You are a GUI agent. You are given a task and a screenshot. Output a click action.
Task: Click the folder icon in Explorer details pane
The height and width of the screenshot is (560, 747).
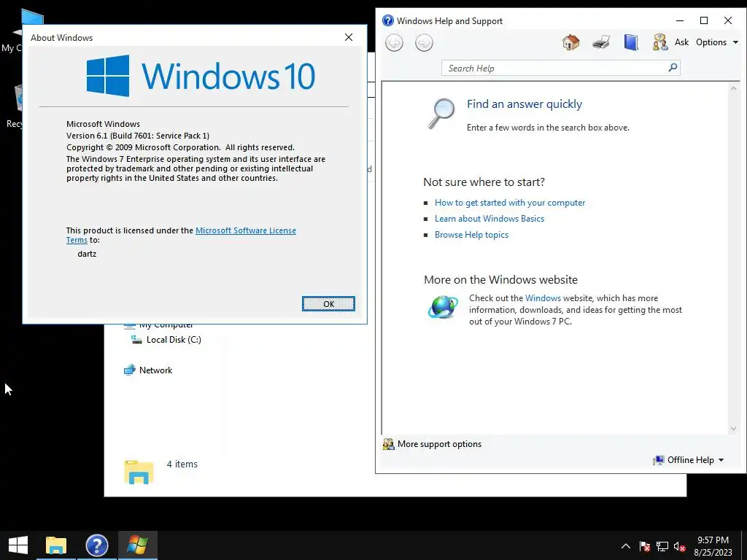[139, 472]
